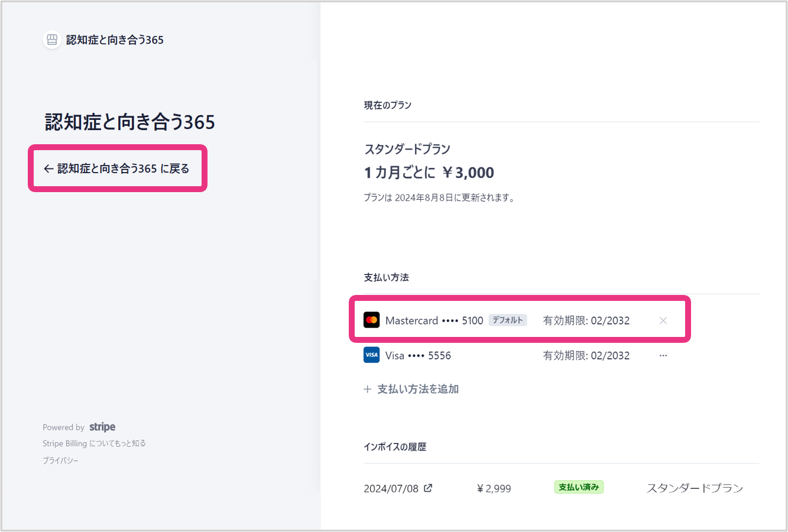Select the Mastercard •••• 5100 text
This screenshot has width=788, height=532.
(x=434, y=320)
